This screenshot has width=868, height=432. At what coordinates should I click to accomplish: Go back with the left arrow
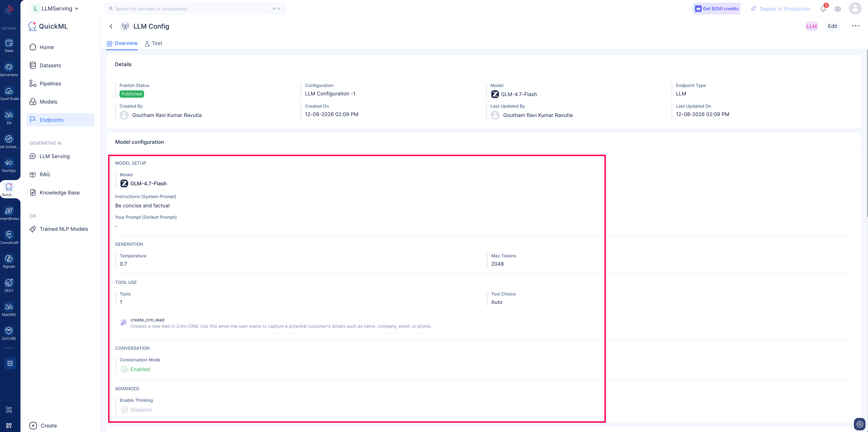111,26
